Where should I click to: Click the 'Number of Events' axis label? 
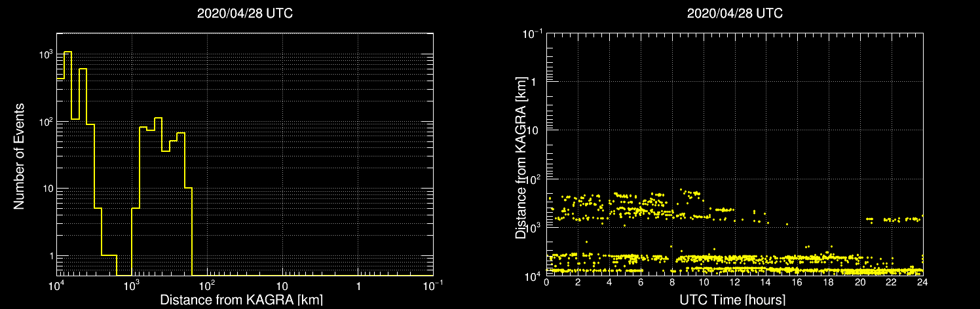pyautogui.click(x=20, y=155)
